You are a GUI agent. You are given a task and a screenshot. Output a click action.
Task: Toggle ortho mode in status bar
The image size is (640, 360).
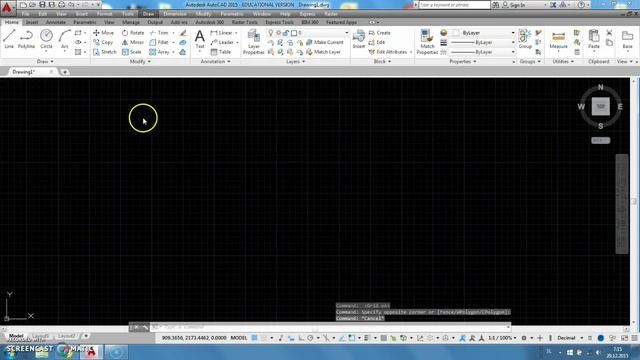[x=301, y=338]
